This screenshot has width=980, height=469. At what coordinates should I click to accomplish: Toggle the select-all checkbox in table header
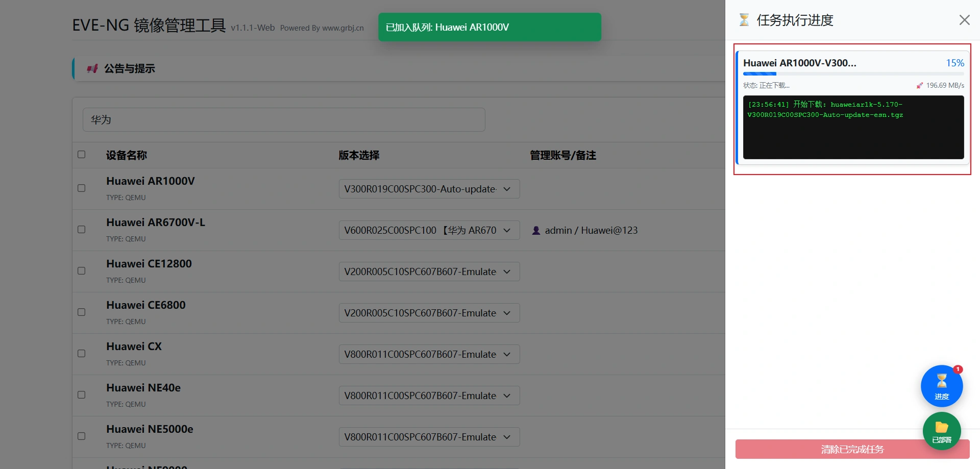click(x=81, y=154)
